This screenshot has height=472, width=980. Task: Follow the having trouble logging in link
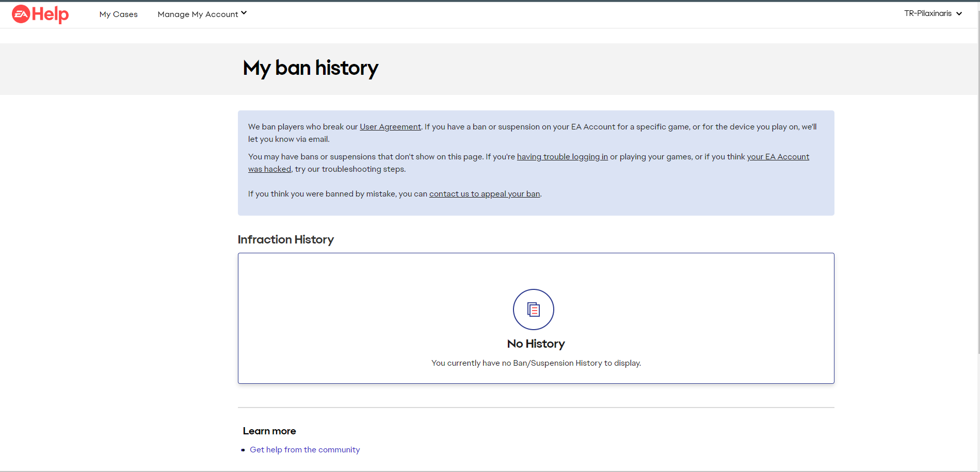tap(563, 157)
